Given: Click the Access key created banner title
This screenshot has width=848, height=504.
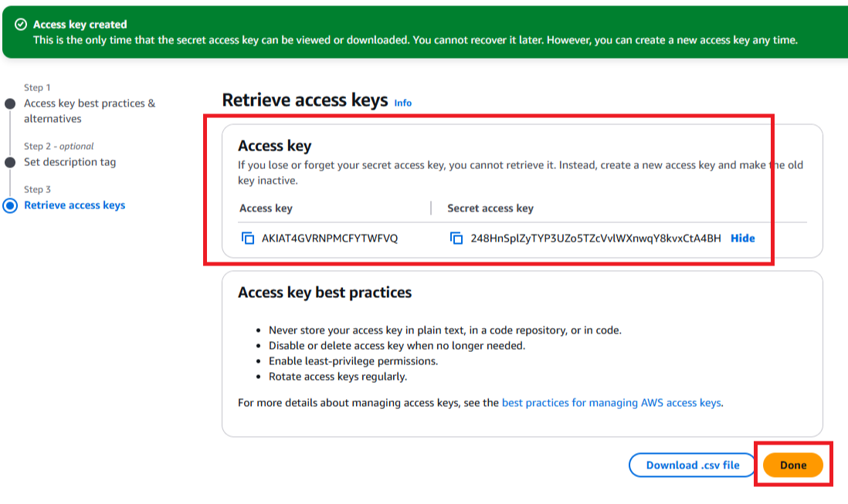Looking at the screenshot, I should click(x=80, y=25).
